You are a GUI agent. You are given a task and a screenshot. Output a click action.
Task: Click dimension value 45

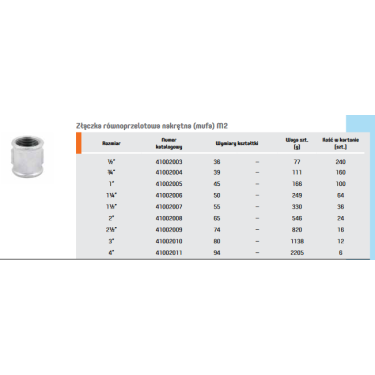click(x=217, y=184)
